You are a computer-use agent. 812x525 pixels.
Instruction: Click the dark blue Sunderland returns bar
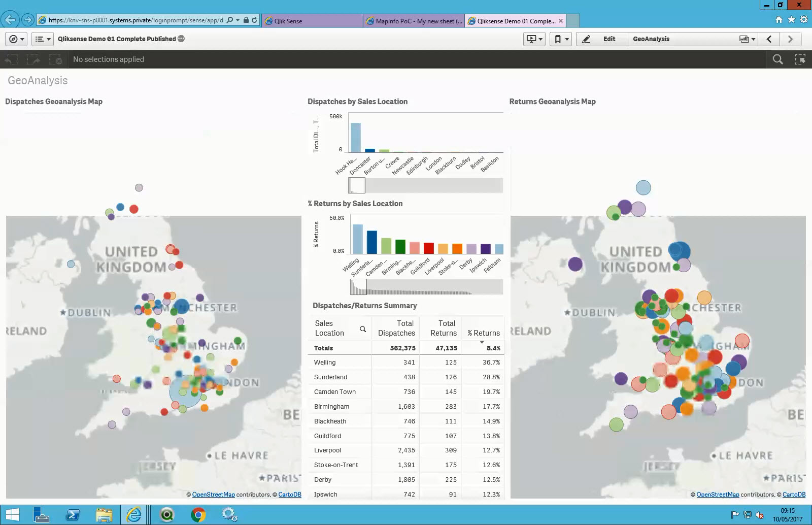[x=372, y=242]
